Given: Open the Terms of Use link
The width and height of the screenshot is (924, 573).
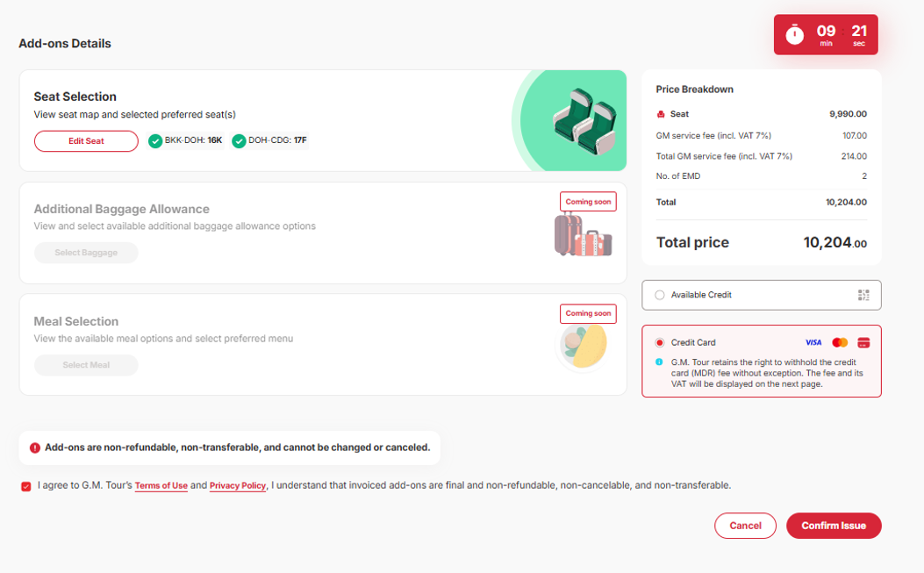Looking at the screenshot, I should [x=161, y=486].
